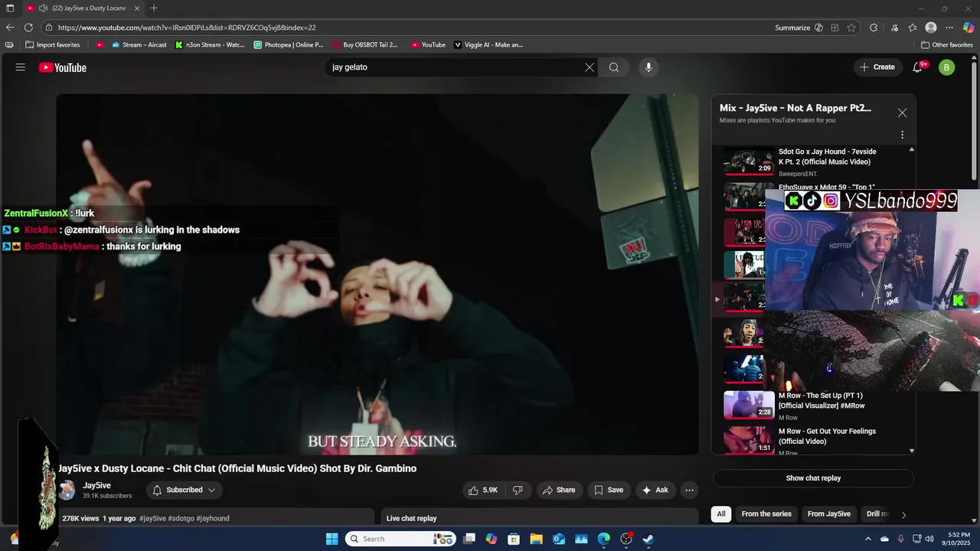
Task: Click the #jay5ive hashtag
Action: tap(153, 518)
